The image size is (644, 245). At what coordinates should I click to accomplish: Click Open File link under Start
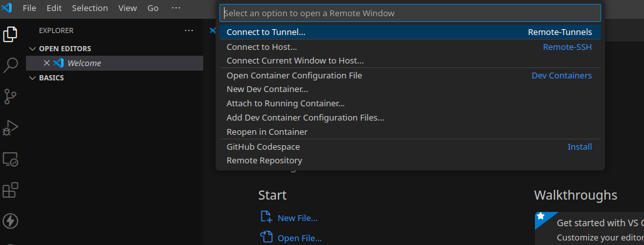pos(299,238)
